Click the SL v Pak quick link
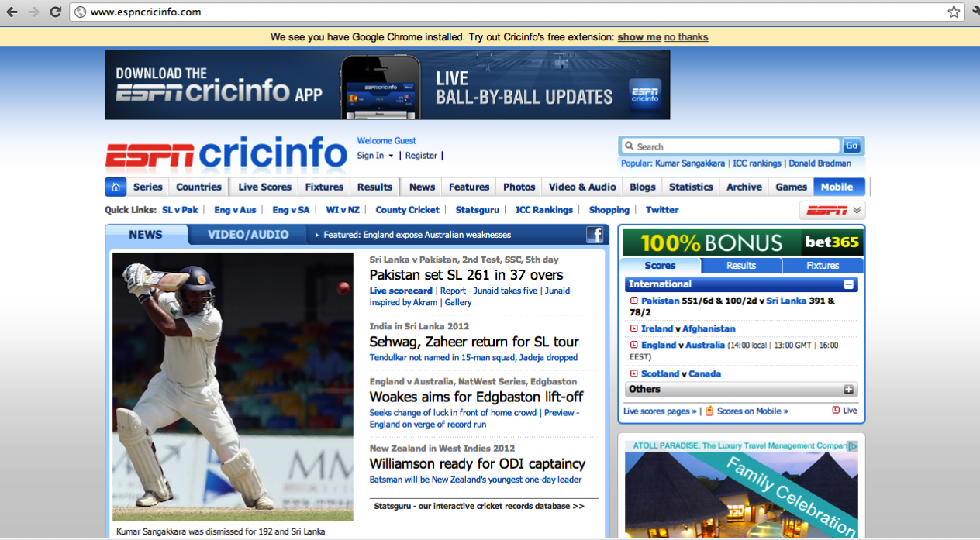Viewport: 980px width, 540px height. [x=180, y=210]
